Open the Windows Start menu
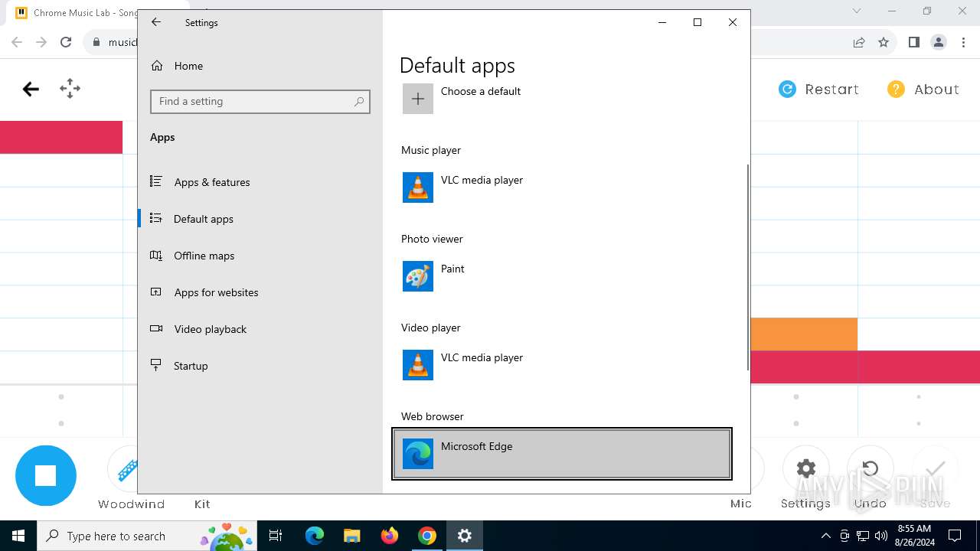The width and height of the screenshot is (980, 551). click(18, 536)
